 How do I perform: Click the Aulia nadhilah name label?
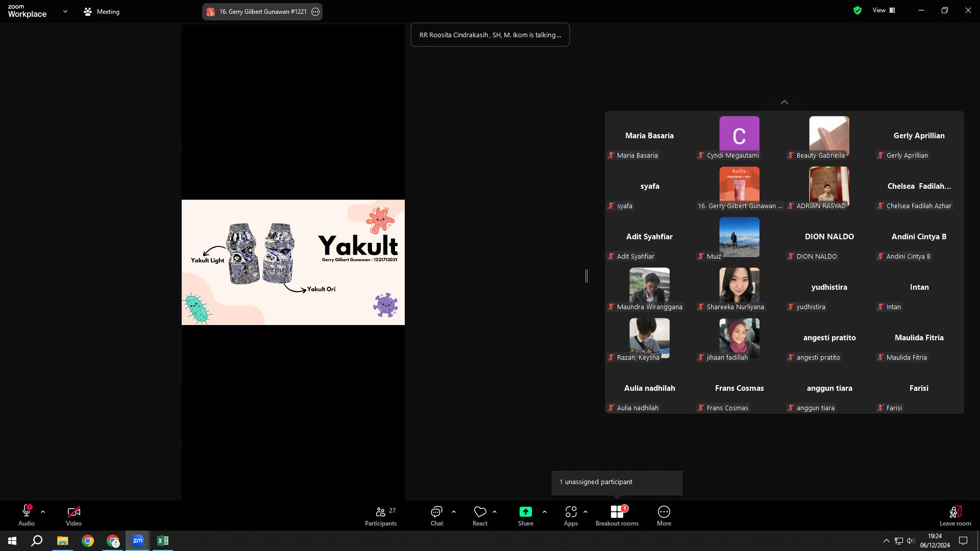tap(638, 408)
